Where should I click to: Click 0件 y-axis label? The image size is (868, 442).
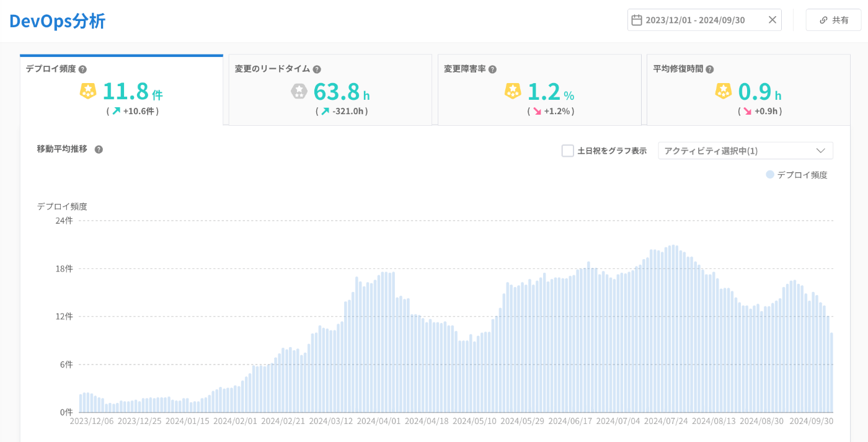pos(65,412)
